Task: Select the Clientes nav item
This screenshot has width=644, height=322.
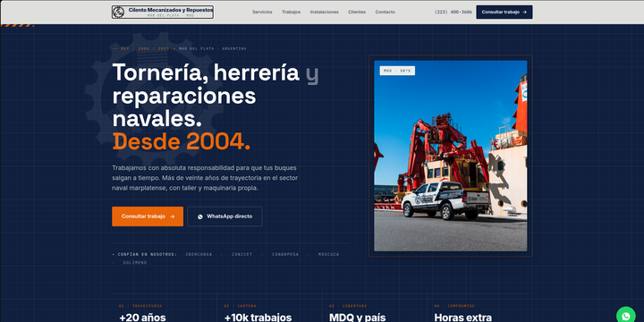Action: pyautogui.click(x=357, y=12)
